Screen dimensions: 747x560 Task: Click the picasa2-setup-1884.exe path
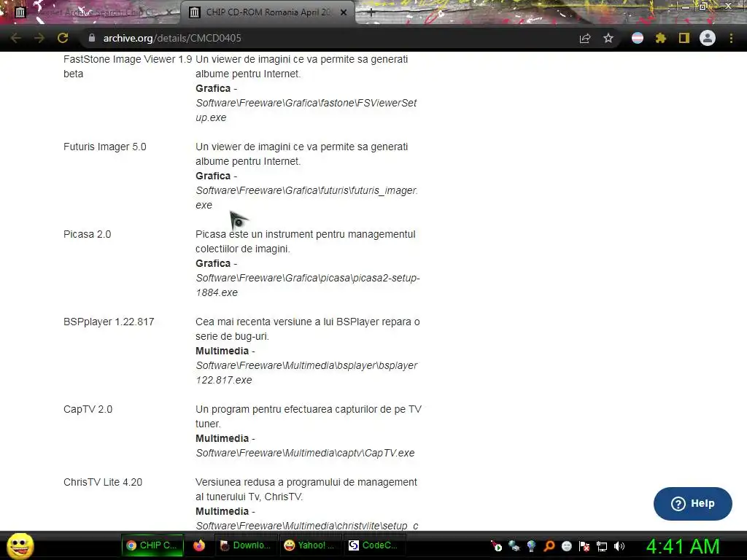(x=308, y=285)
